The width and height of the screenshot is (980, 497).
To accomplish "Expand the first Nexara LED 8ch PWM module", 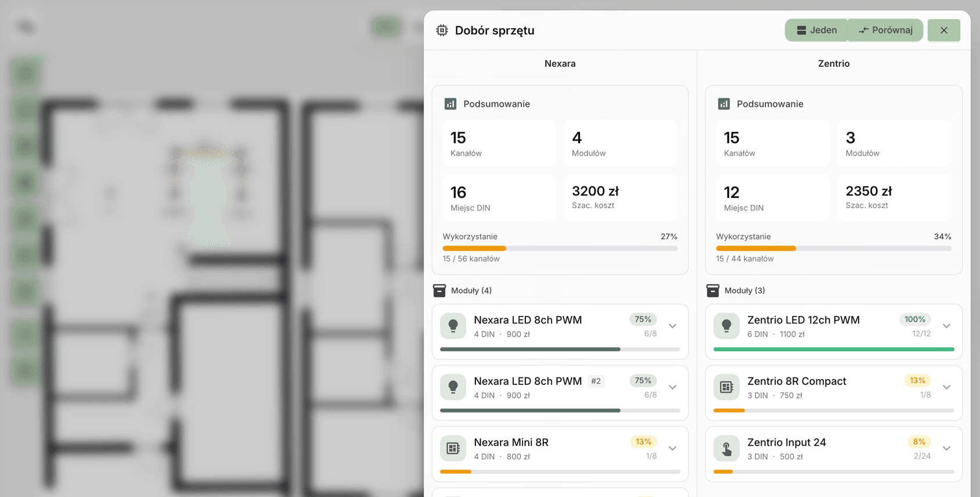I will pos(672,326).
